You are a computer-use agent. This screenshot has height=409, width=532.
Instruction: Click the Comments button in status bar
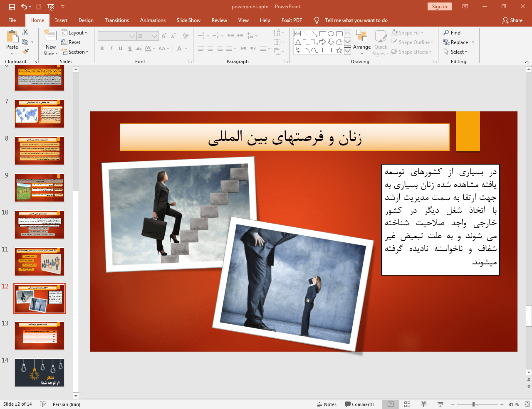[359, 404]
